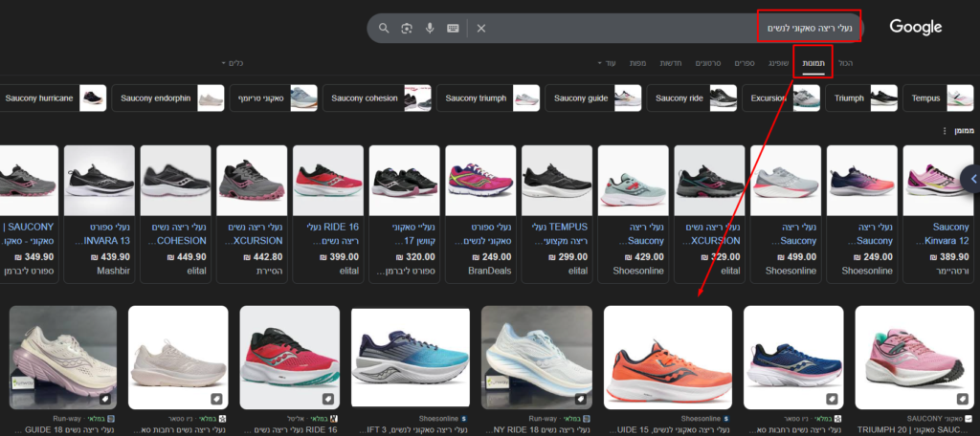Filter by Saucony hurricane chip
Image resolution: width=980 pixels, height=436 pixels.
(x=53, y=98)
